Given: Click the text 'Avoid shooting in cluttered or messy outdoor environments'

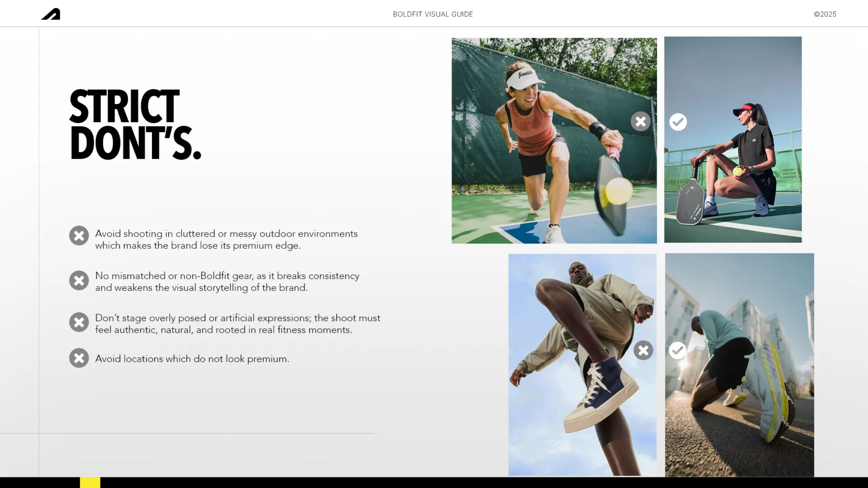Looking at the screenshot, I should 226,234.
